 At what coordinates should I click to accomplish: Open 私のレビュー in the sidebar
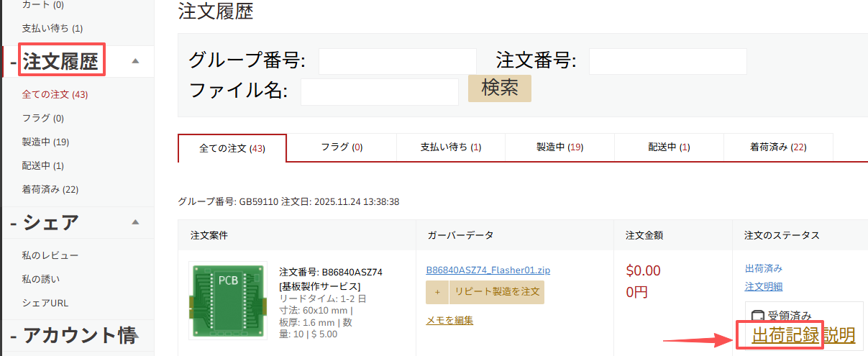50,255
